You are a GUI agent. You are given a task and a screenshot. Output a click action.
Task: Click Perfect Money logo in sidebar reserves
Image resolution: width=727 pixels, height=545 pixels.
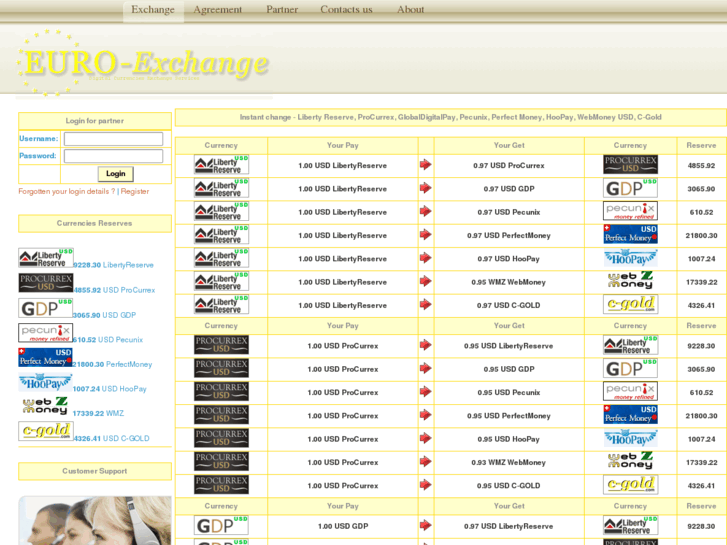45,357
